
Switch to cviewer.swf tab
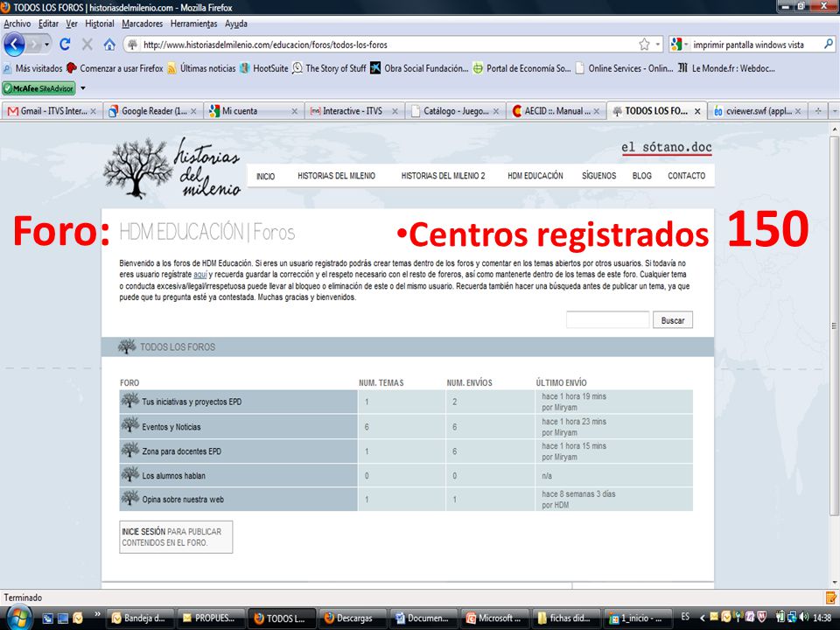click(x=757, y=111)
